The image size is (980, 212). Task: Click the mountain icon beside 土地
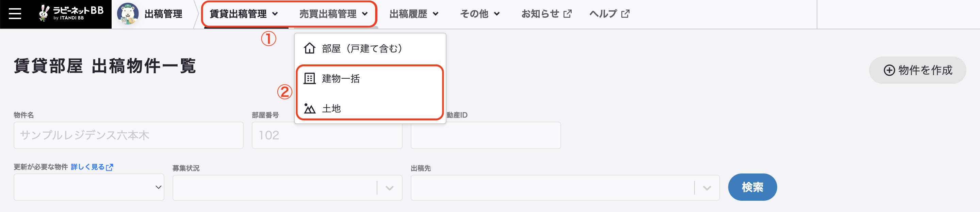point(309,109)
